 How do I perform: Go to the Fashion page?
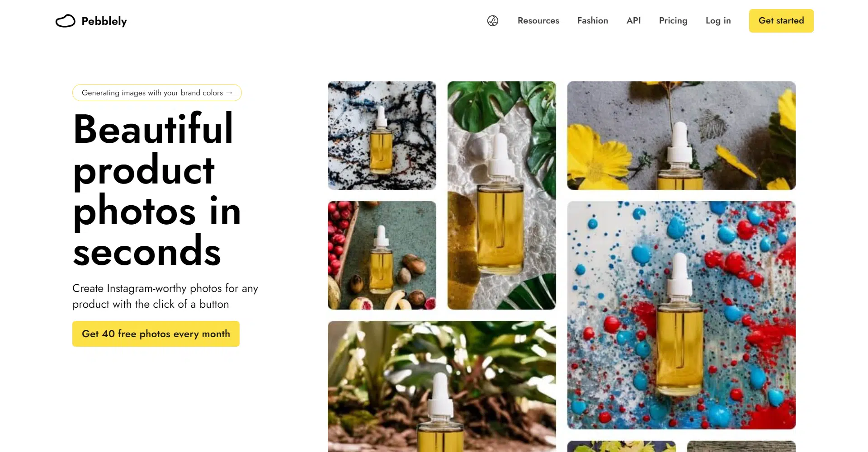pyautogui.click(x=593, y=21)
